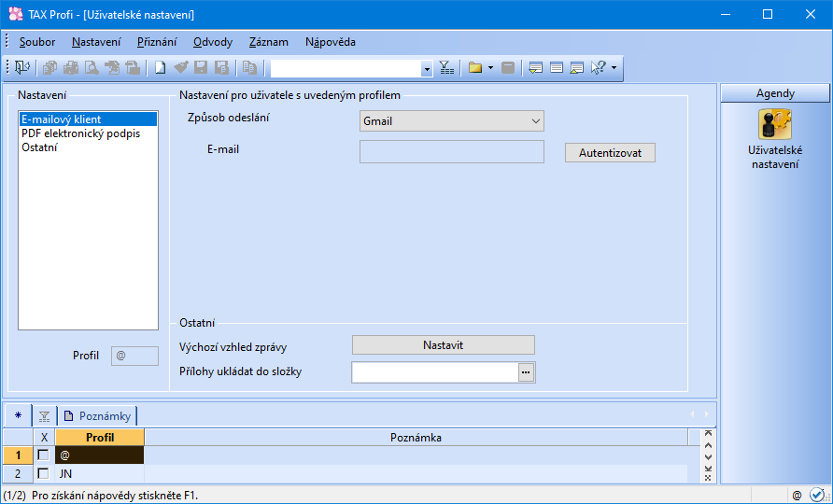This screenshot has width=833, height=504.
Task: Click the exit door icon in toolbar
Action: pyautogui.click(x=21, y=68)
